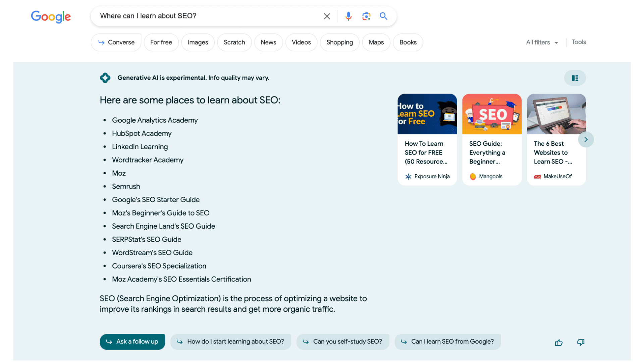Switch to the Videos filter tab

pyautogui.click(x=301, y=42)
